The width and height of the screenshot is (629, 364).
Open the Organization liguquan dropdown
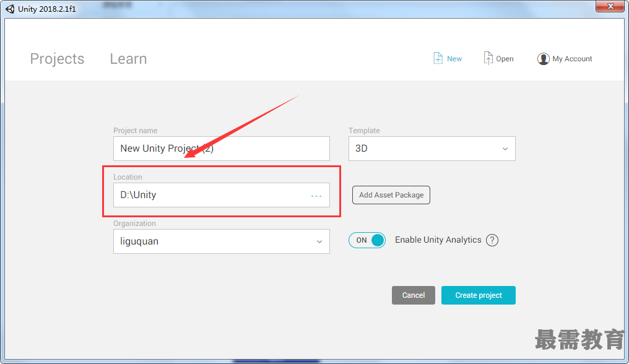tap(222, 241)
